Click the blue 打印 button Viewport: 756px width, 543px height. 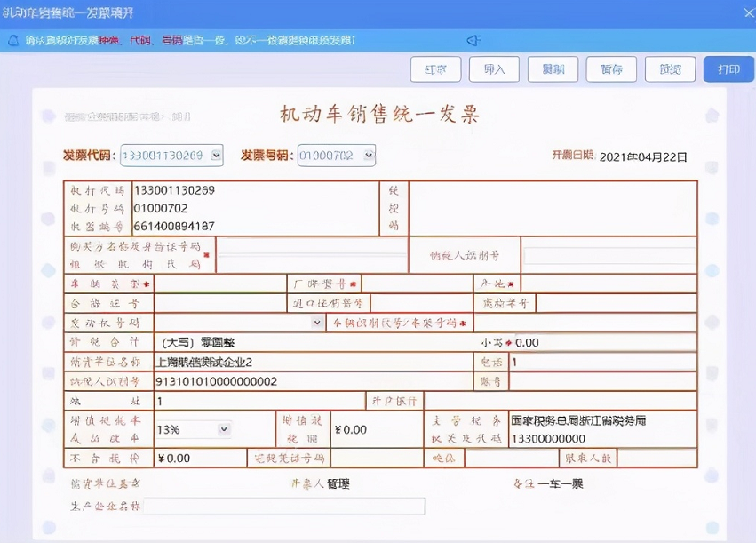pyautogui.click(x=728, y=69)
